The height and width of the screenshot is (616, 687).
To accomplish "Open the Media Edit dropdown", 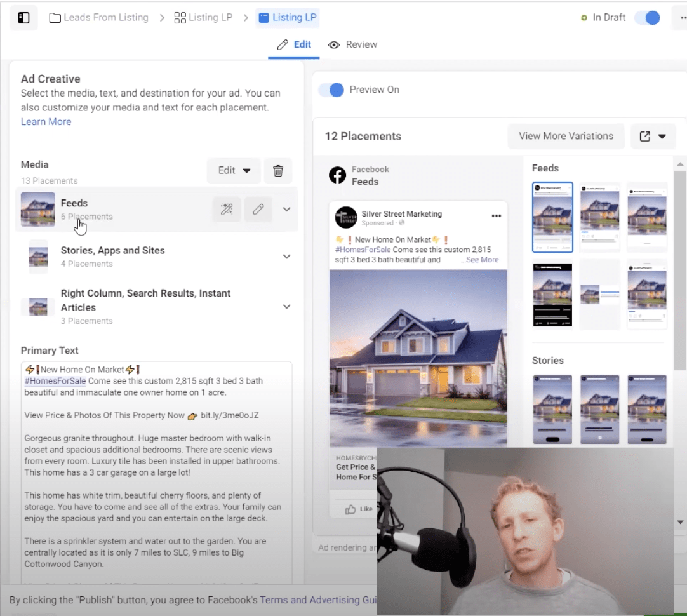I will (x=234, y=170).
